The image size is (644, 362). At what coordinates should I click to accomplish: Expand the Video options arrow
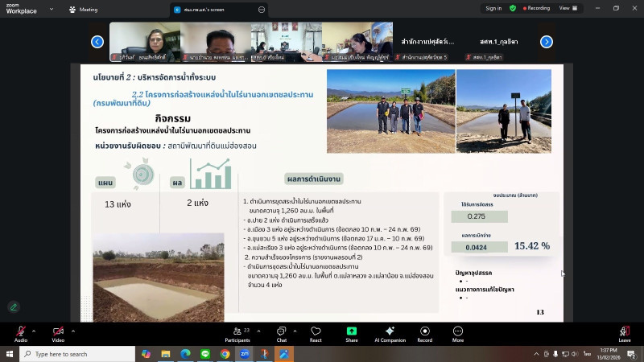click(72, 330)
